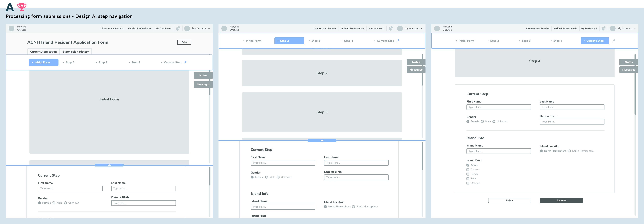This screenshot has width=644, height=224.
Task: Click the Approve button
Action: click(561, 201)
